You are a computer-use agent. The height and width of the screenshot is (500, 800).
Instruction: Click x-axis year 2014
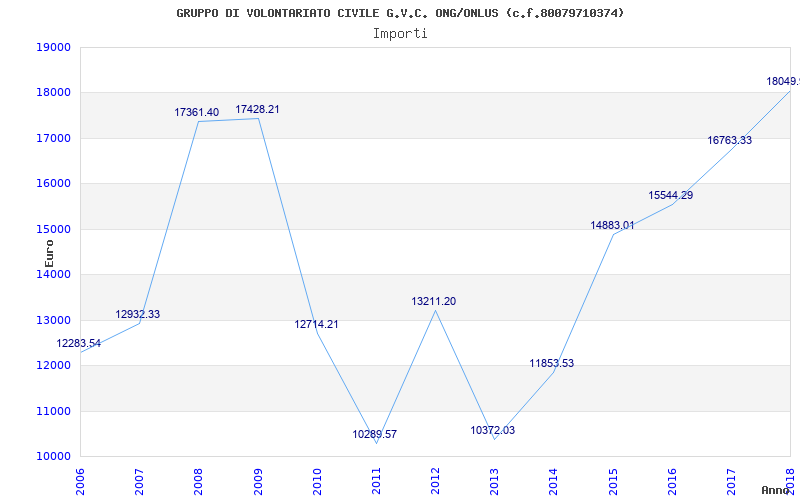click(x=554, y=481)
